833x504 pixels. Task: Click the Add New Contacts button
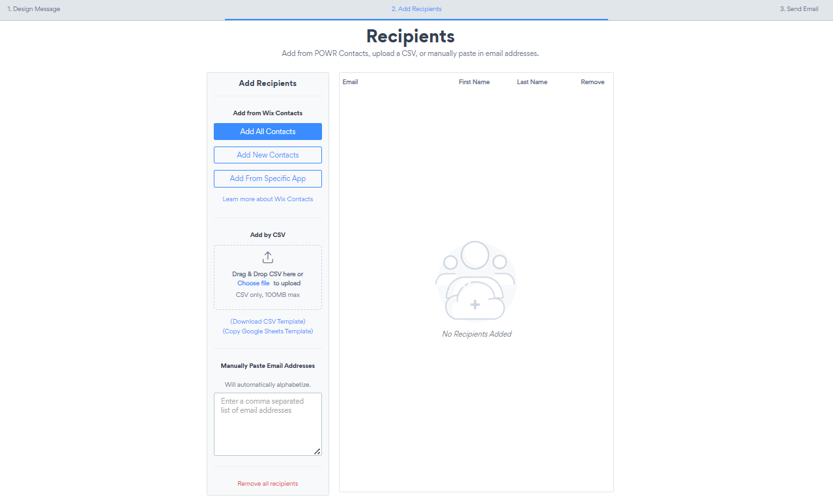click(x=267, y=155)
